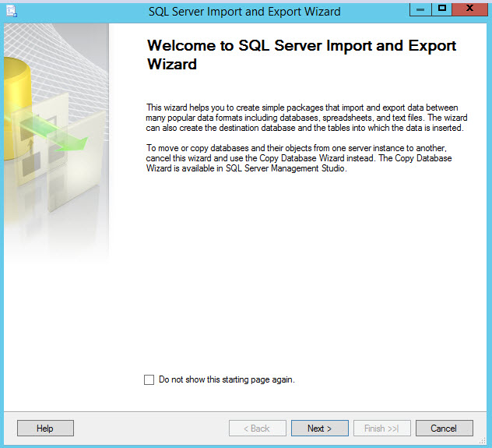Click the paragraph beginning 'This wizard helps you'
Image resolution: width=492 pixels, height=448 pixels.
307,118
